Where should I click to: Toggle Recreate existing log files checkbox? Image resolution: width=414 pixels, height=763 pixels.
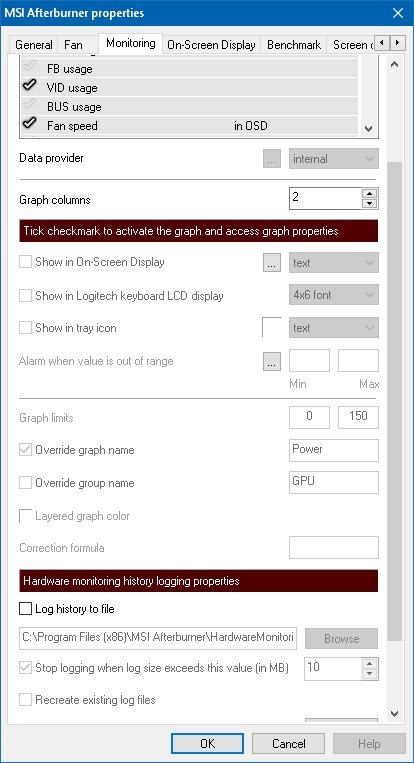(x=25, y=700)
